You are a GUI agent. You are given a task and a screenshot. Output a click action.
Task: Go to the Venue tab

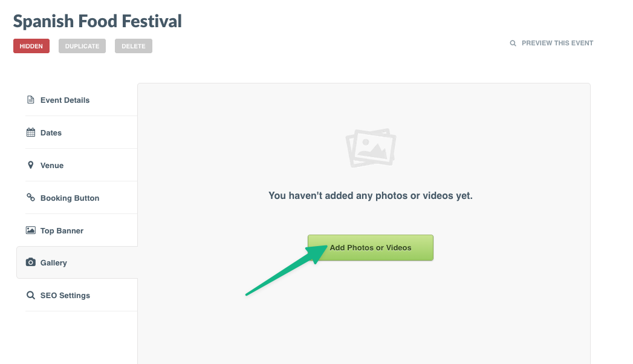tap(52, 166)
